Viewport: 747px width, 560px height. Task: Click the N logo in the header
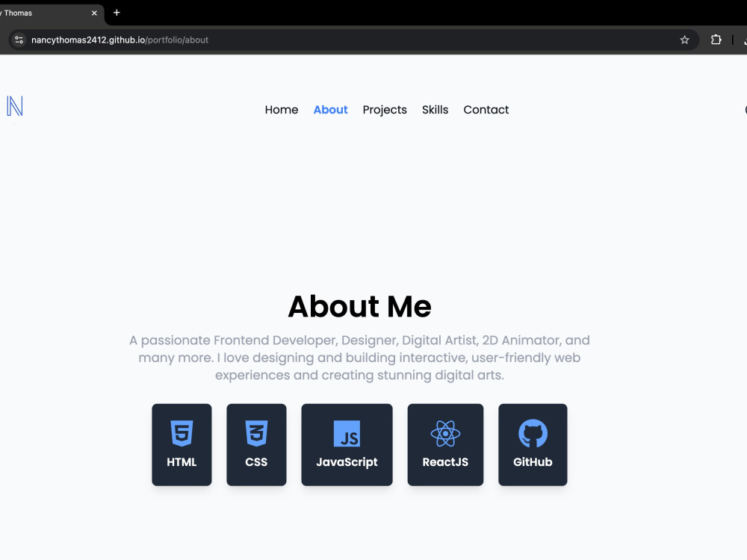tap(15, 106)
